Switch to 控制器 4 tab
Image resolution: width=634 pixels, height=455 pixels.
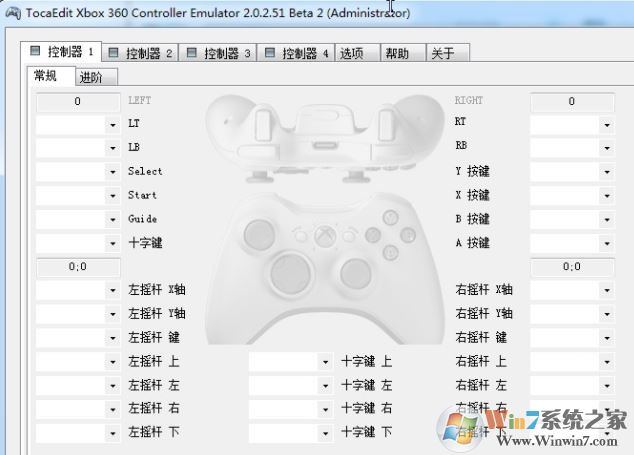click(296, 53)
